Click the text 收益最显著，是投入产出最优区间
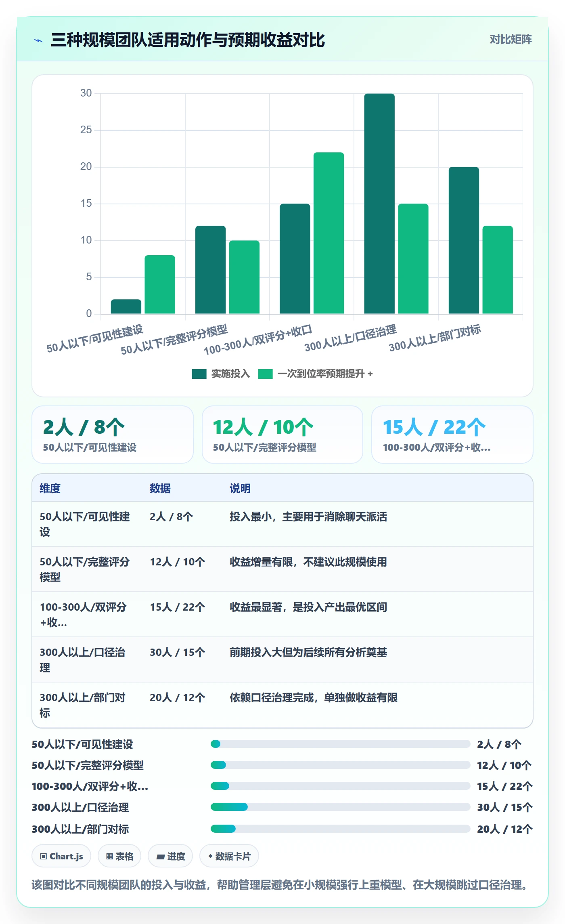The image size is (565, 924). (308, 607)
